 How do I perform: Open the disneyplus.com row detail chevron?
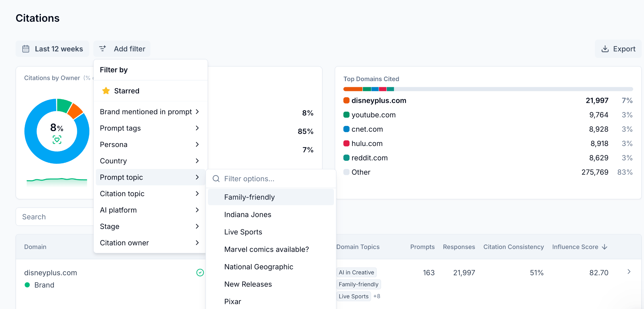click(x=629, y=272)
